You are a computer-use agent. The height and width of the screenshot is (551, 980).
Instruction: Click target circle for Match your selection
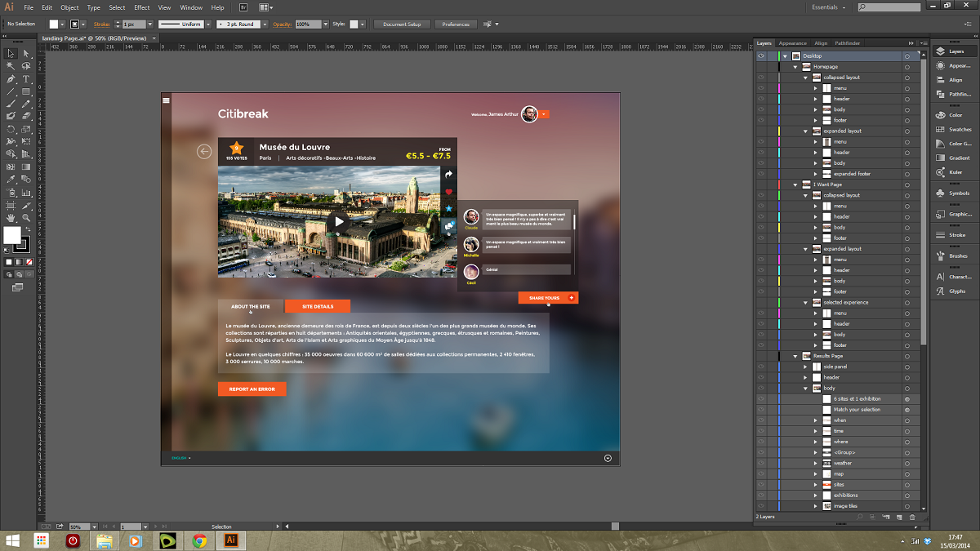906,410
